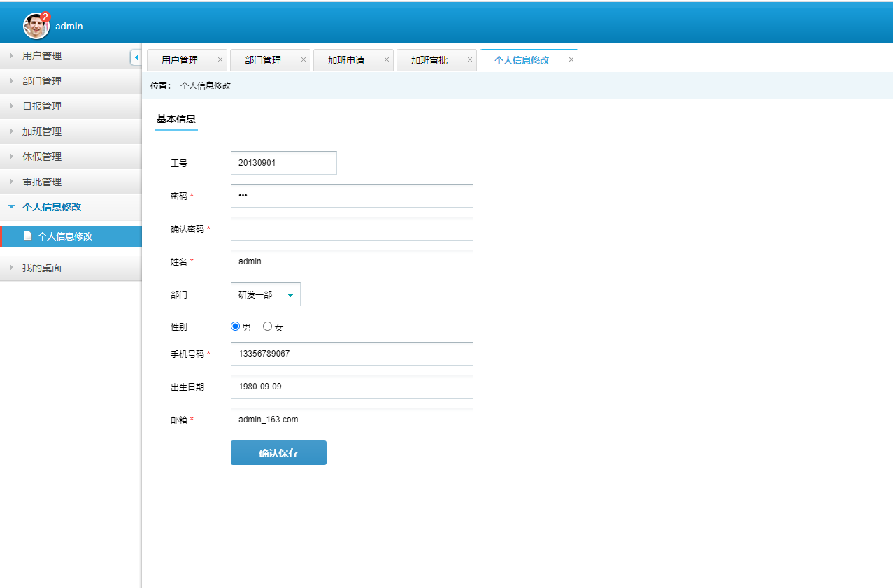Collapse the 个人信息修改 sidebar section
This screenshot has width=893, height=588.
coord(52,207)
